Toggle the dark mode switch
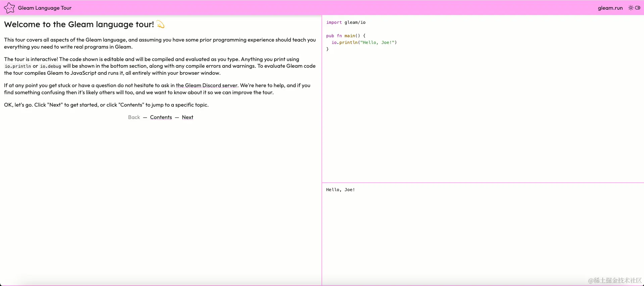This screenshot has height=286, width=644. [x=638, y=8]
